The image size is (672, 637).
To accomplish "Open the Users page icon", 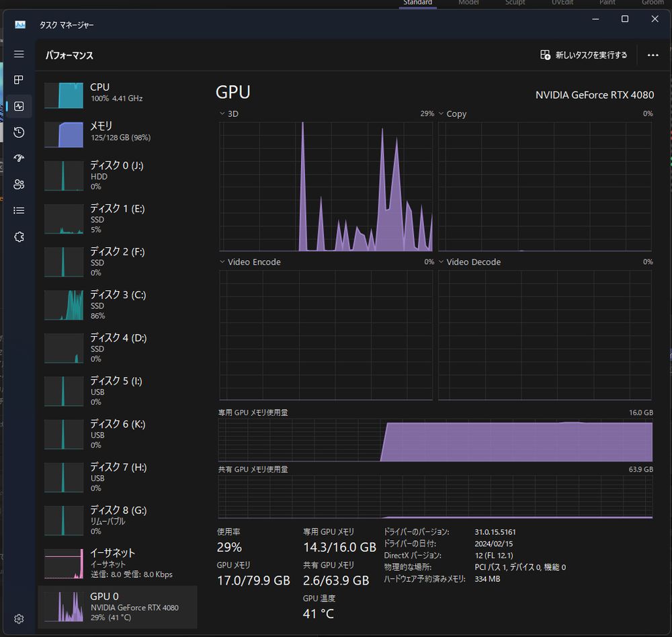I will pos(19,185).
